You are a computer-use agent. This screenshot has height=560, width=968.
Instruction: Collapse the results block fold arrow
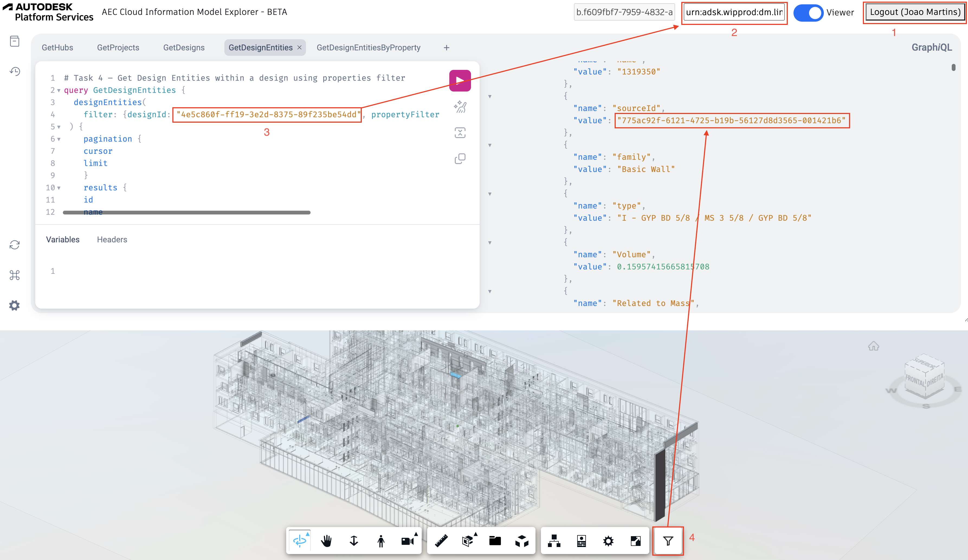tap(59, 188)
